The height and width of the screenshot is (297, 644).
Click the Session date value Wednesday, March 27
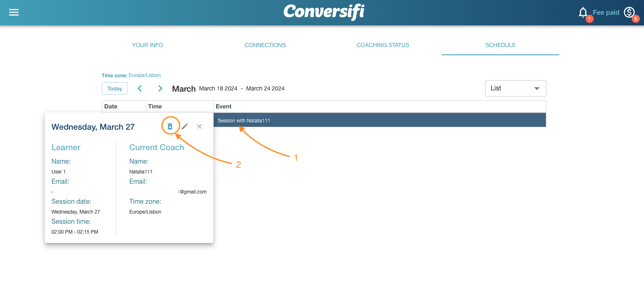tap(76, 212)
